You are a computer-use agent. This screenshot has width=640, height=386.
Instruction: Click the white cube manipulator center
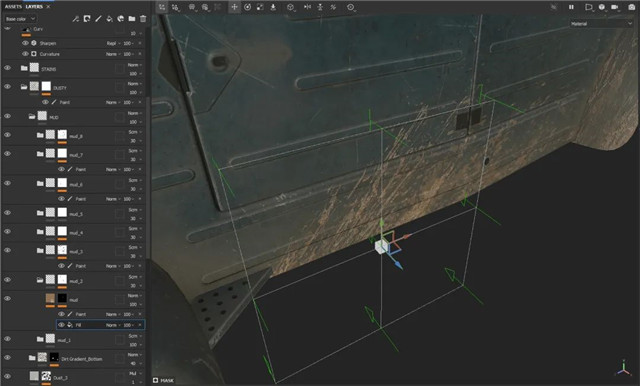pos(381,246)
